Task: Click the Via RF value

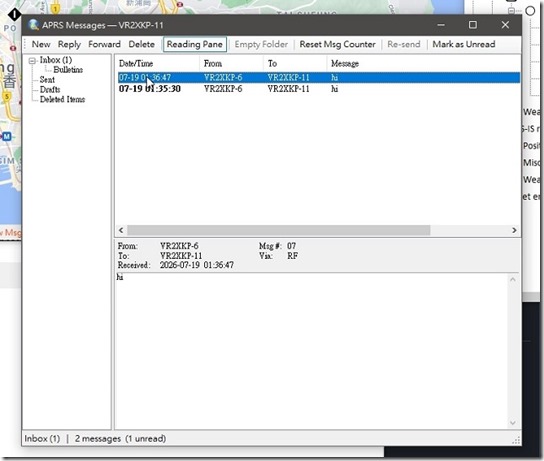Action: [292, 256]
